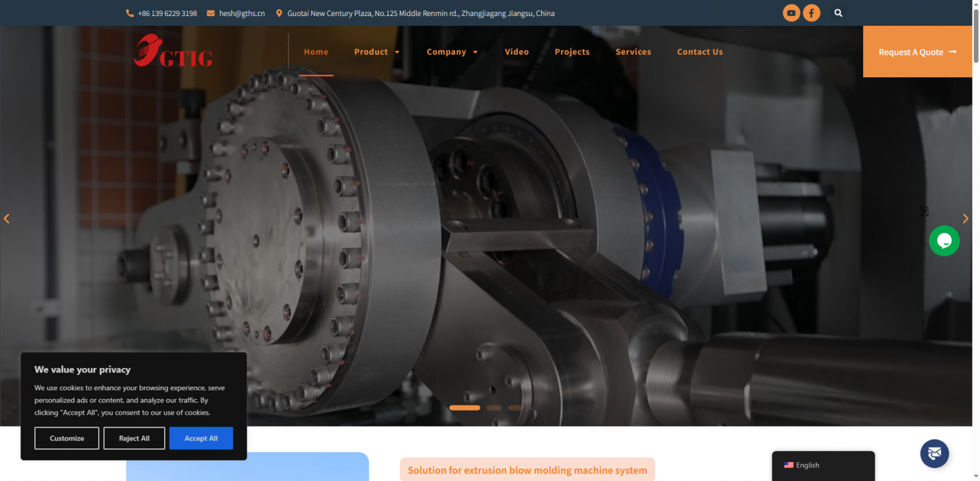Advance to next slide with right arrow
The width and height of the screenshot is (980, 481).
tap(965, 219)
